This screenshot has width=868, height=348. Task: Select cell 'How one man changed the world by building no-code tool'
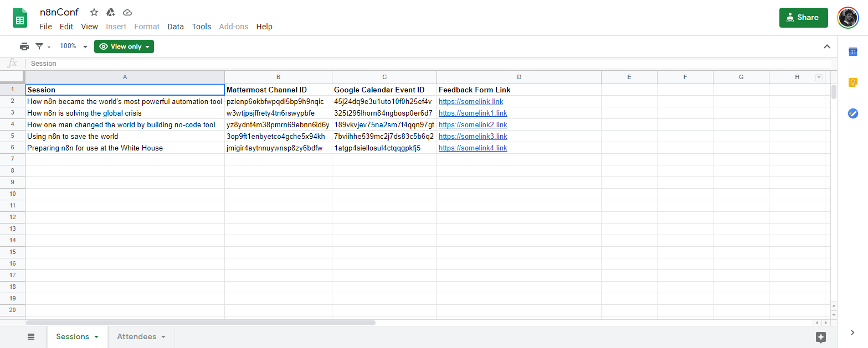pos(125,124)
